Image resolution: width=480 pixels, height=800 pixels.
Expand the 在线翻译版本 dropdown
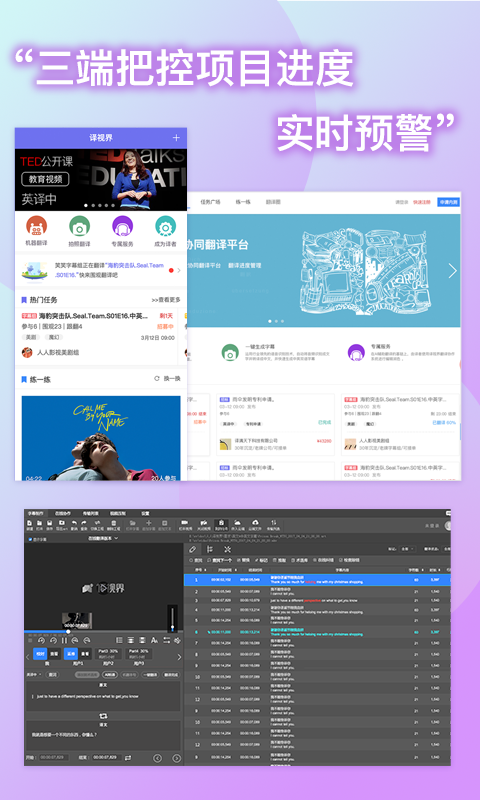tap(103, 538)
